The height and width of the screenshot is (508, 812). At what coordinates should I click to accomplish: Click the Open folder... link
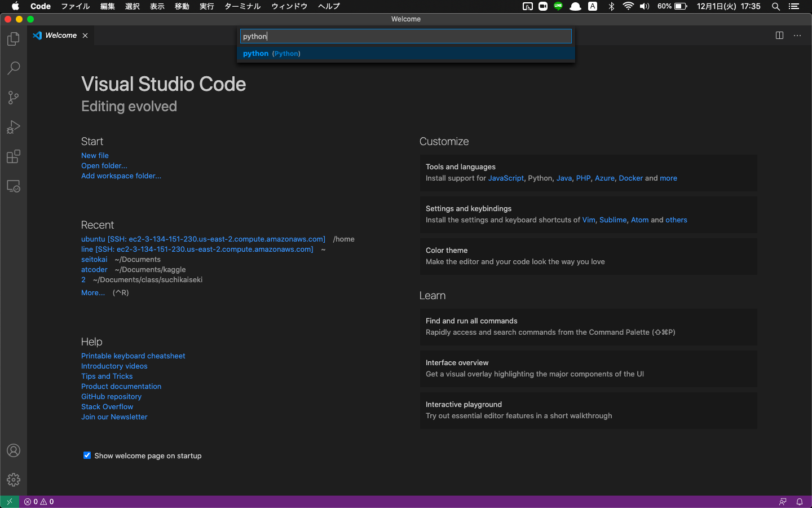tap(104, 166)
